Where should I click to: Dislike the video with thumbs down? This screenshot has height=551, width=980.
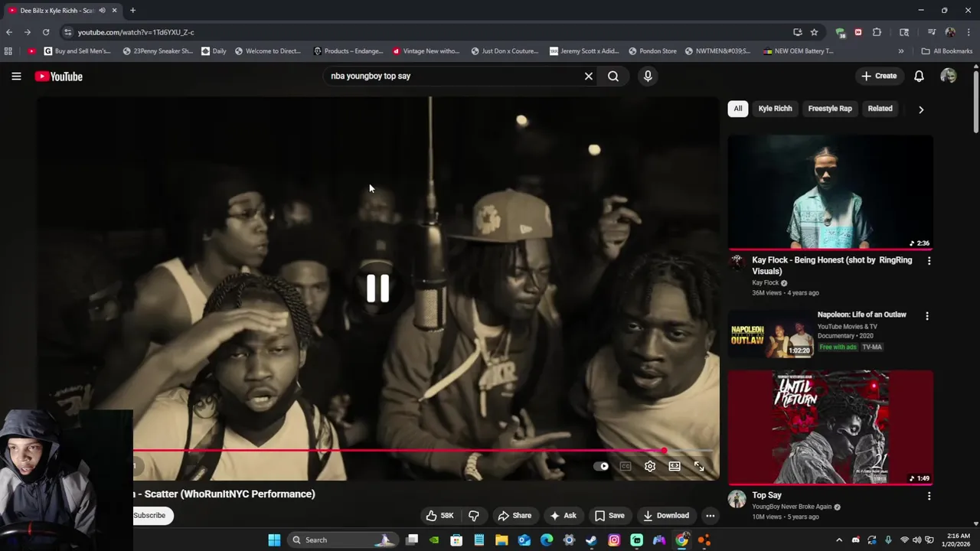(474, 516)
